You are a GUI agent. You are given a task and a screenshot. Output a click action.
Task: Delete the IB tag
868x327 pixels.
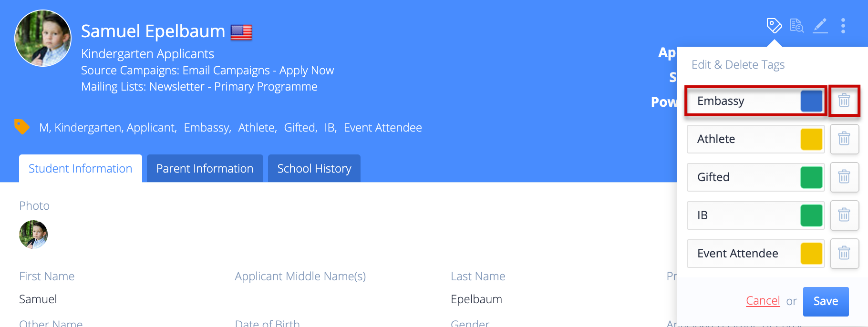pyautogui.click(x=844, y=215)
